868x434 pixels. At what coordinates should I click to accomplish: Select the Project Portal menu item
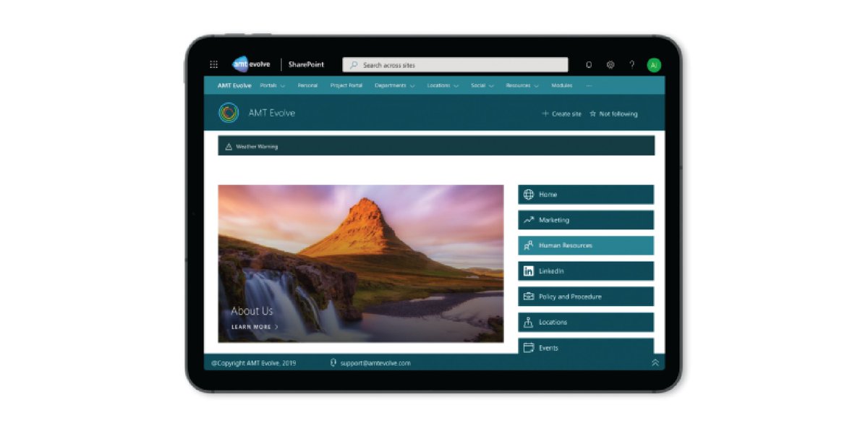point(346,85)
